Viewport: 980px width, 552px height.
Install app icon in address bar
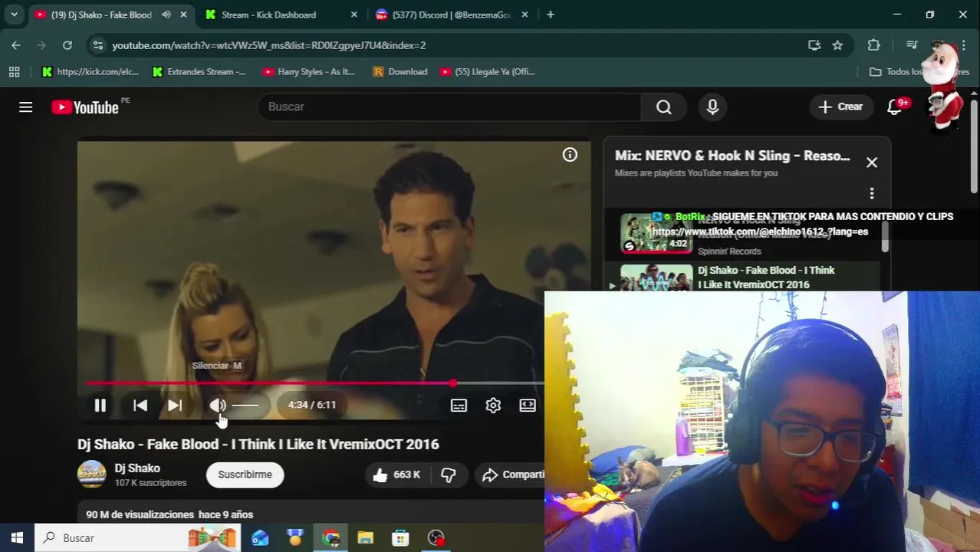[x=814, y=45]
